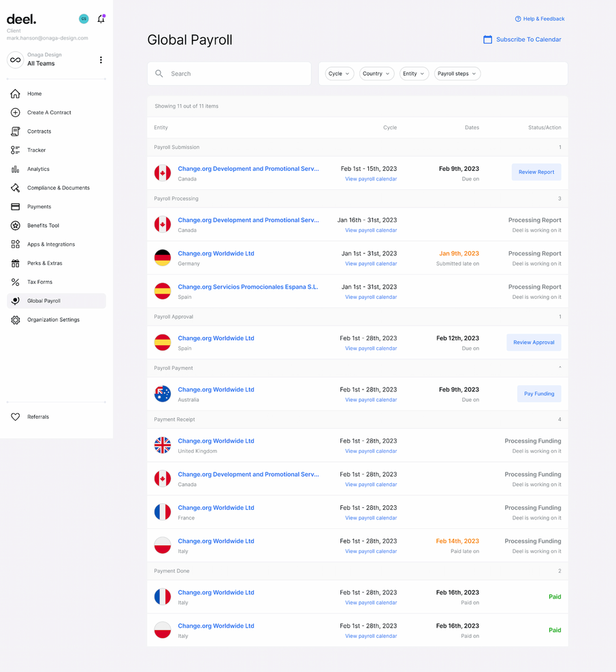This screenshot has height=672, width=616.
Task: Open Benefits Tool from sidebar
Action: [43, 225]
